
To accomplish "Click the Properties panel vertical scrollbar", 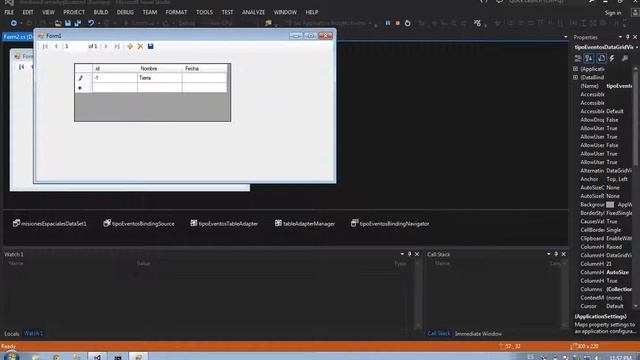I will click(x=636, y=188).
